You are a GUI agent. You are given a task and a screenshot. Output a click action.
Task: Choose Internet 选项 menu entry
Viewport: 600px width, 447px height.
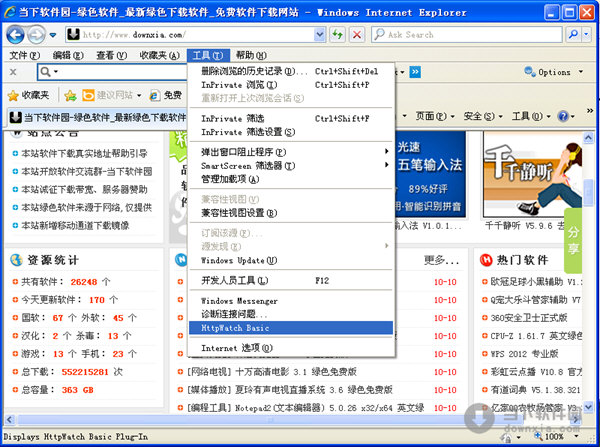(x=291, y=348)
